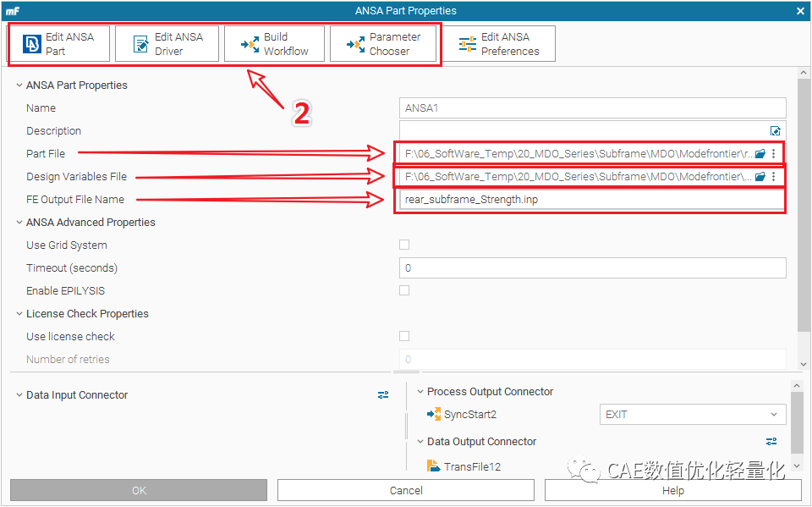This screenshot has height=507, width=812.
Task: Click the TransFile12 file icon
Action: point(433,466)
